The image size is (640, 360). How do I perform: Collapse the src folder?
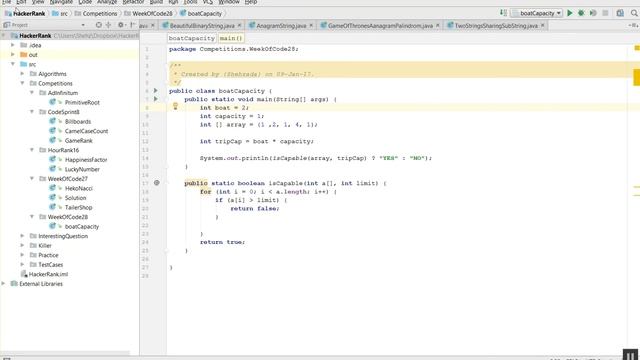(13, 64)
